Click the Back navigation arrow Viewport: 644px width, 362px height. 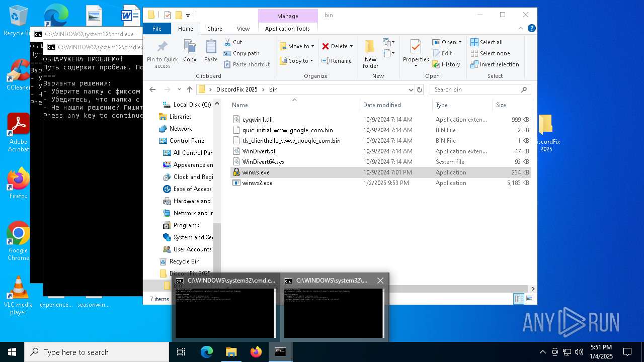pos(152,89)
